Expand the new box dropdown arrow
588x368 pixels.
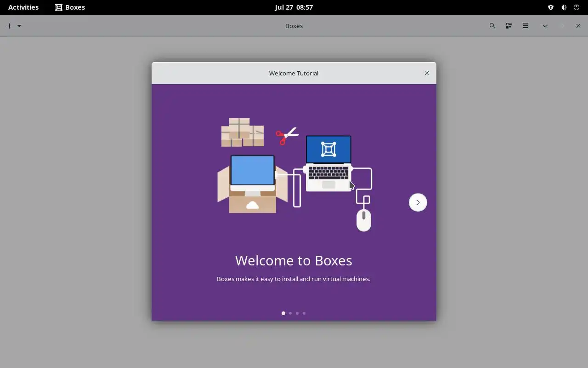coord(19,26)
